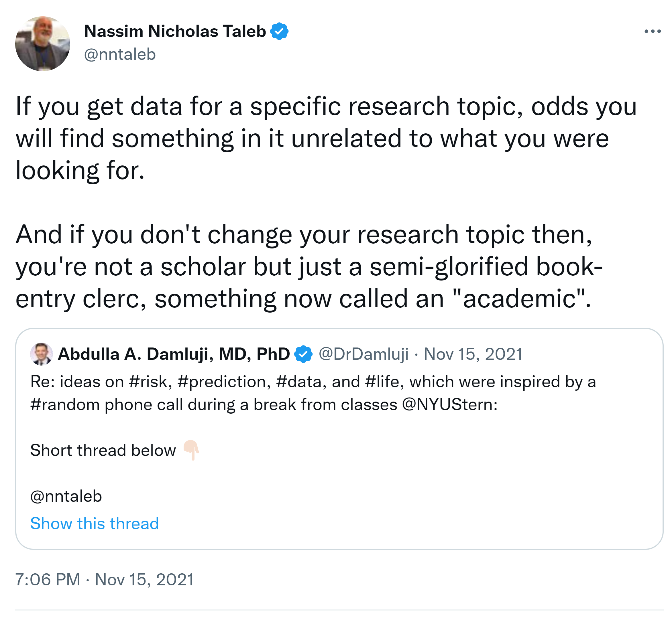Open Abdulla A. Damluji, MD, PhD name

[174, 354]
